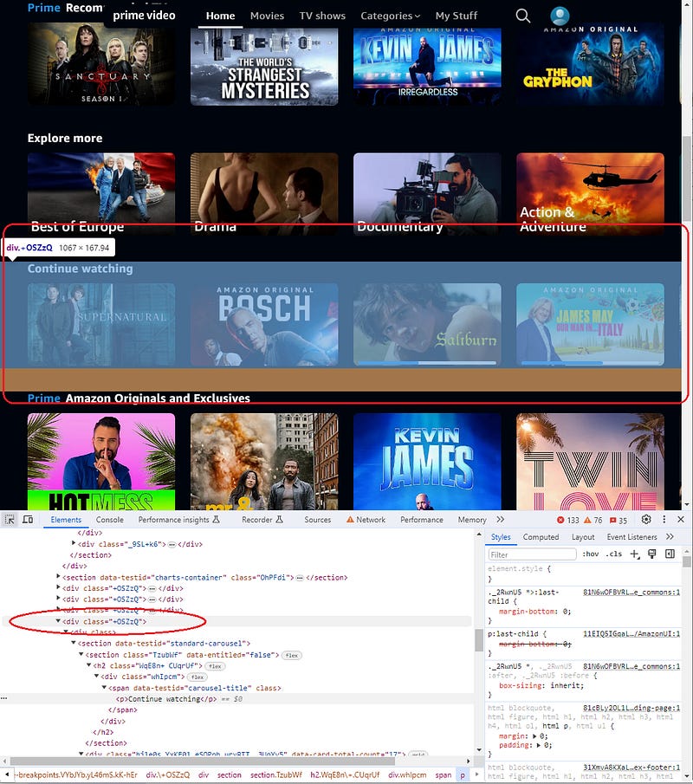The image size is (693, 784).
Task: Toggle computed styles sidebar icon
Action: click(670, 554)
